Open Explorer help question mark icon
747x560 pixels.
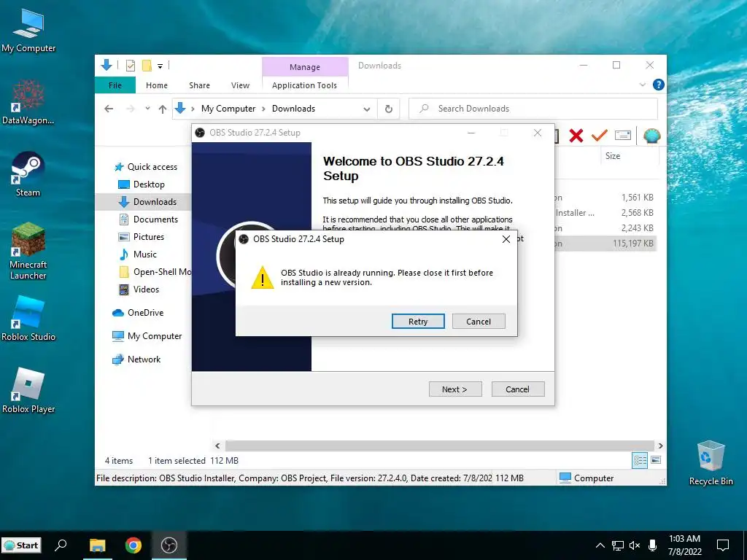659,85
